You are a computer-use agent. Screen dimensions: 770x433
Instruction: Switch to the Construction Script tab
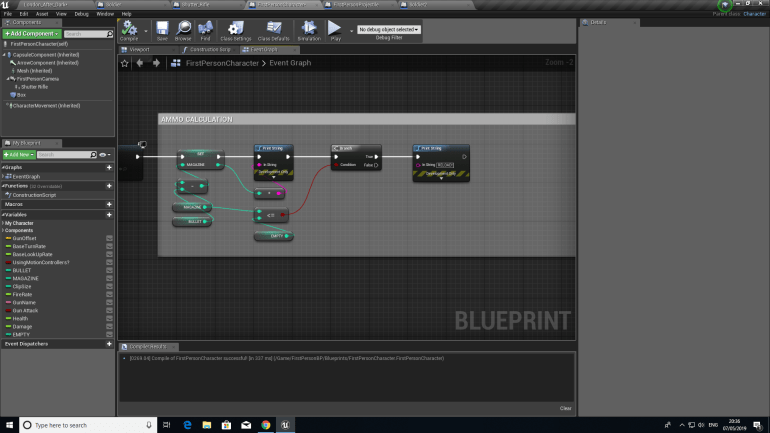click(209, 50)
